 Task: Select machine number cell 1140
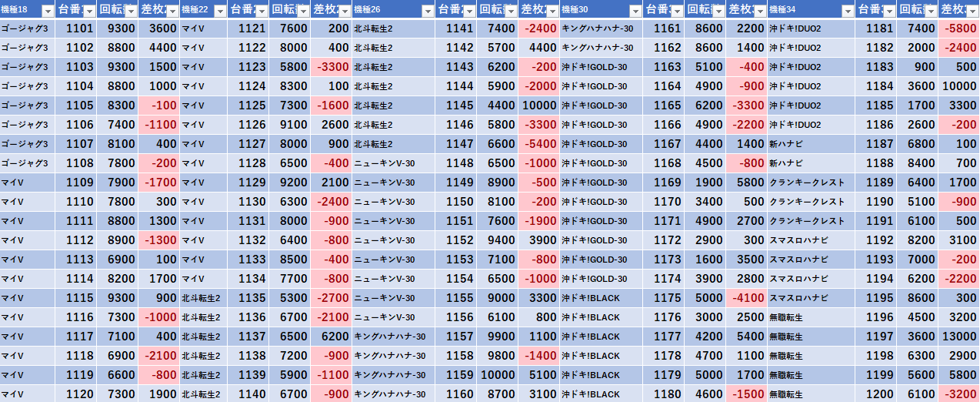coord(248,394)
